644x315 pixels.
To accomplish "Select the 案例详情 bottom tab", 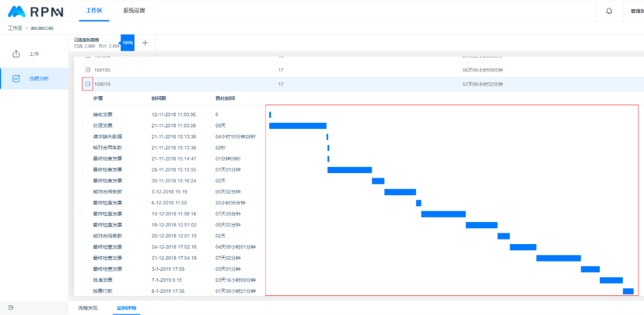I will pyautogui.click(x=126, y=308).
